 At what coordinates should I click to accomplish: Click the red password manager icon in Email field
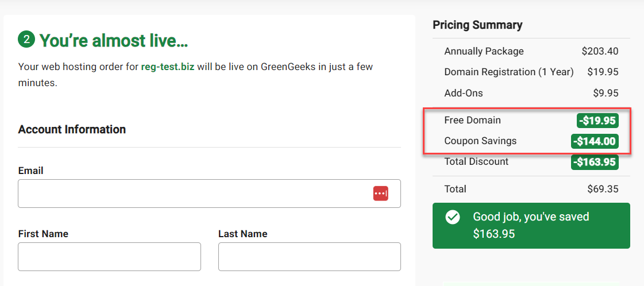pos(381,194)
